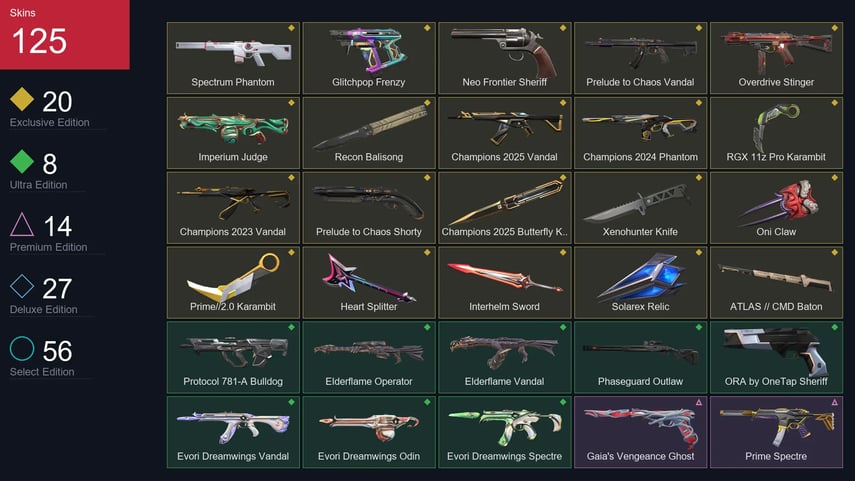855x481 pixels.
Task: Click the yellow tier badge on Oni Claw
Action: point(834,178)
